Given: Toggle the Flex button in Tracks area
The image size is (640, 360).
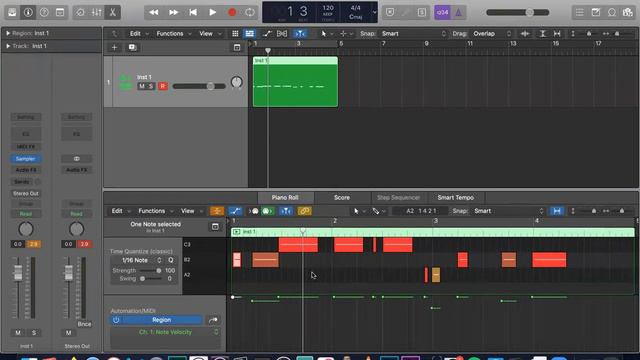Looking at the screenshot, I should [x=282, y=33].
